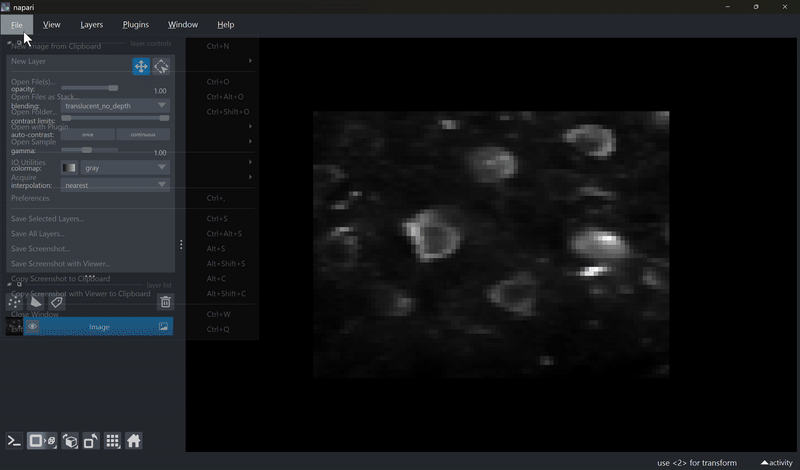This screenshot has width=800, height=470.
Task: Toggle grid mode button
Action: coord(113,441)
